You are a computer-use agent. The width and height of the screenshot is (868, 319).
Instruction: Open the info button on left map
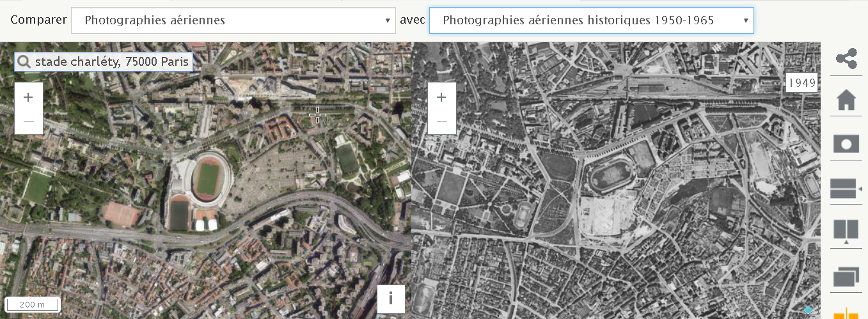point(391,298)
